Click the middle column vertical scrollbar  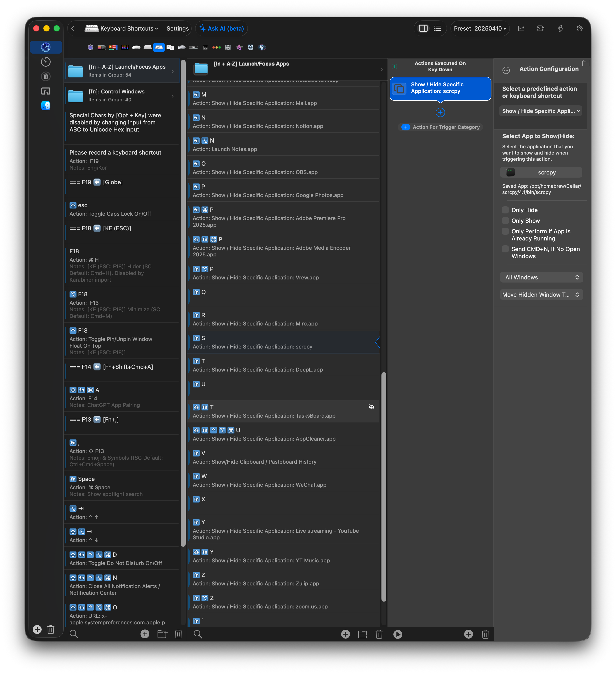point(384,486)
